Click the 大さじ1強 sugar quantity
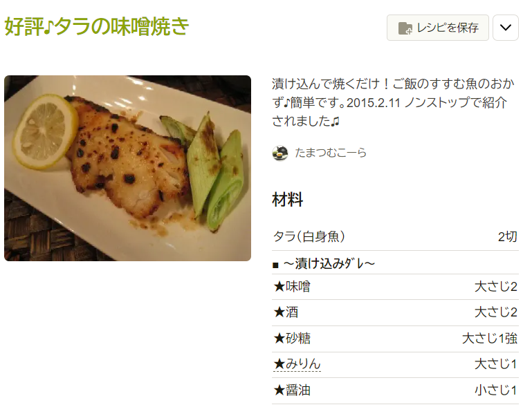Image resolution: width=532 pixels, height=416 pixels. (490, 339)
